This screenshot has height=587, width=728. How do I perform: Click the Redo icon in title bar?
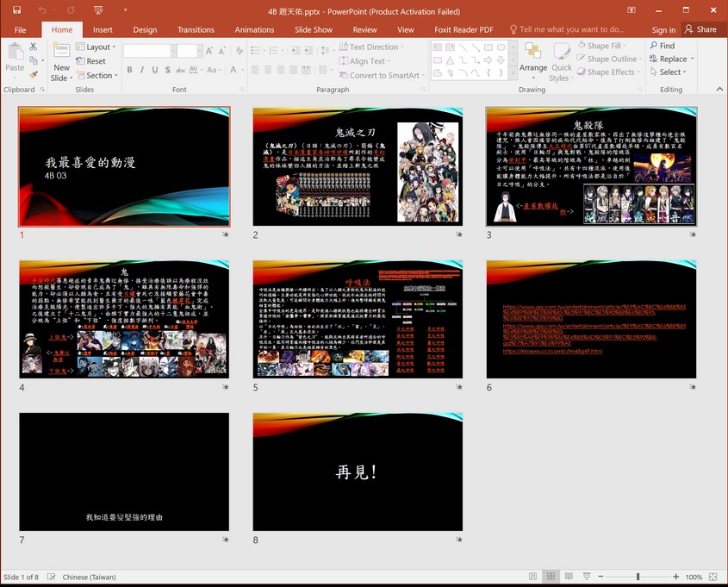point(71,9)
